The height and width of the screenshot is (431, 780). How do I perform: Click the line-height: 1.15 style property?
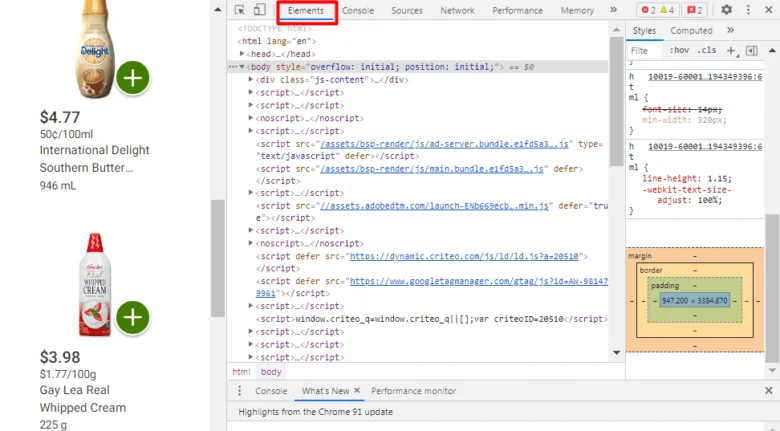coord(686,178)
